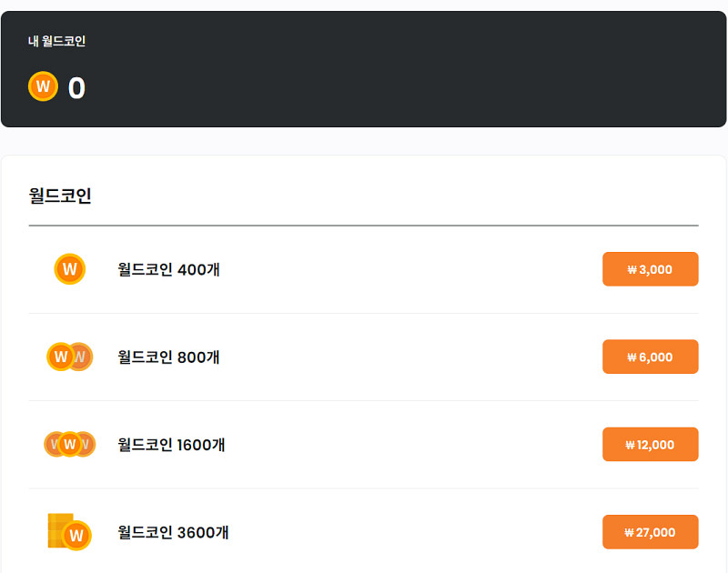
Task: Click the ₩3,000 purchase button
Action: pyautogui.click(x=650, y=268)
